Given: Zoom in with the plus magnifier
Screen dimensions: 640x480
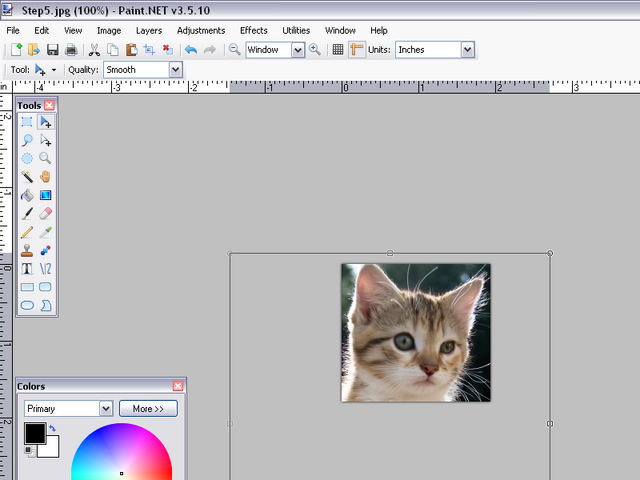Looking at the screenshot, I should pyautogui.click(x=314, y=50).
